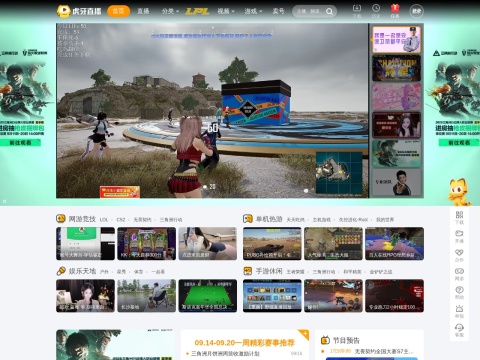Open the 户外 category link
The width and height of the screenshot is (480, 360).
click(104, 272)
